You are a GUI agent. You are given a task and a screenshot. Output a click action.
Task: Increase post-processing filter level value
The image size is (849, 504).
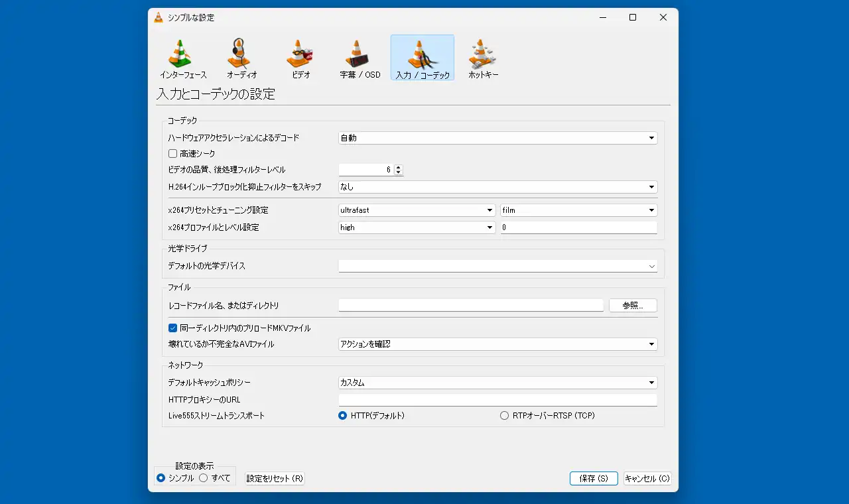(398, 167)
